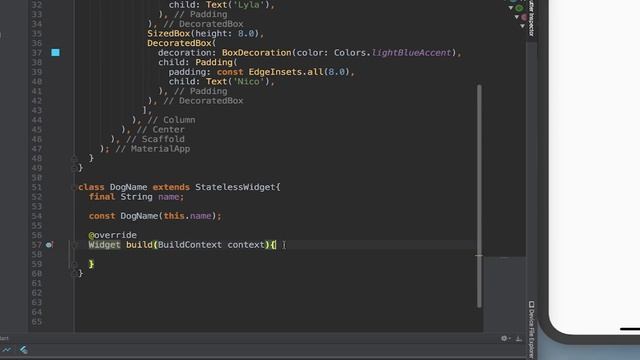The height and width of the screenshot is (360, 640).
Task: Click the override gutter icon on line 57
Action: coord(49,244)
